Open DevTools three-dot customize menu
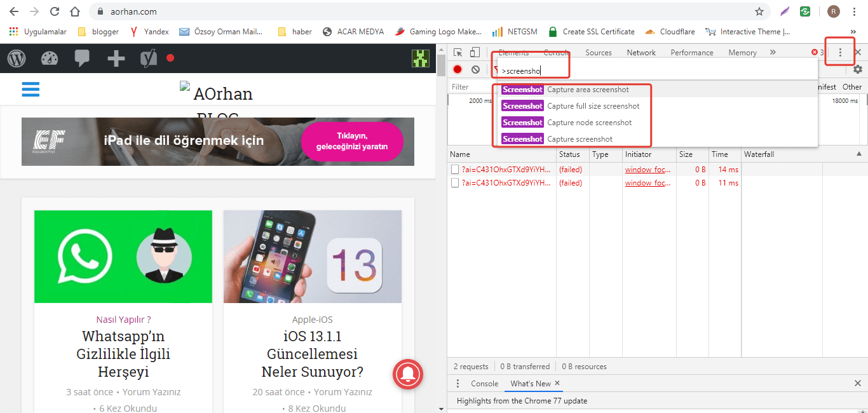 point(840,53)
